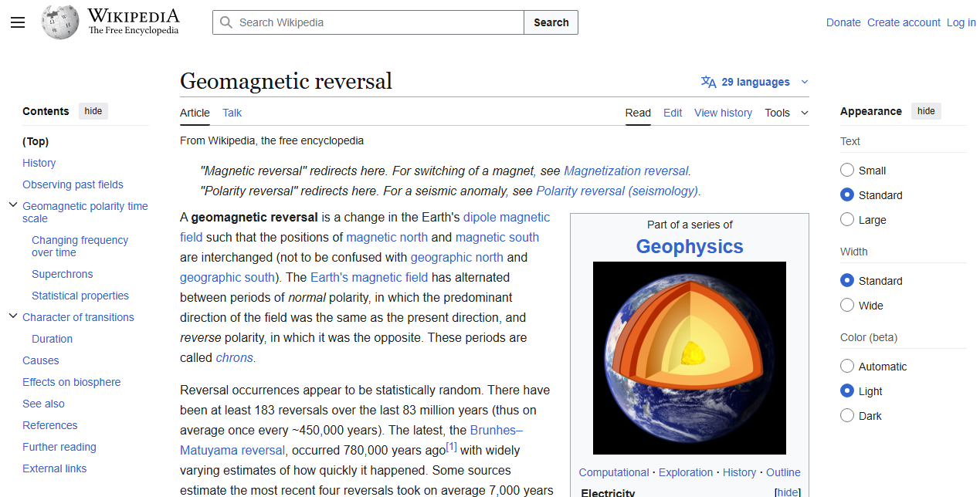The height and width of the screenshot is (497, 980).
Task: Open Geomagnetic polarity time scale contents link
Action: [85, 212]
